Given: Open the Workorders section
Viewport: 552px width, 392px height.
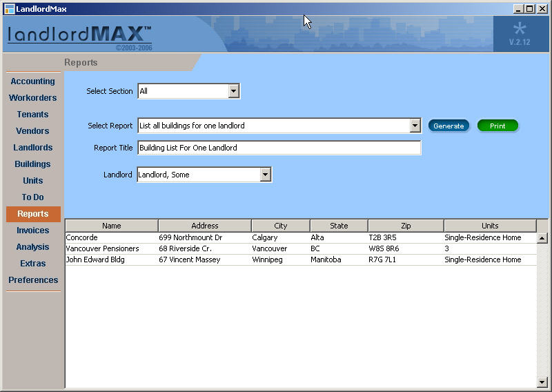Looking at the screenshot, I should point(32,98).
